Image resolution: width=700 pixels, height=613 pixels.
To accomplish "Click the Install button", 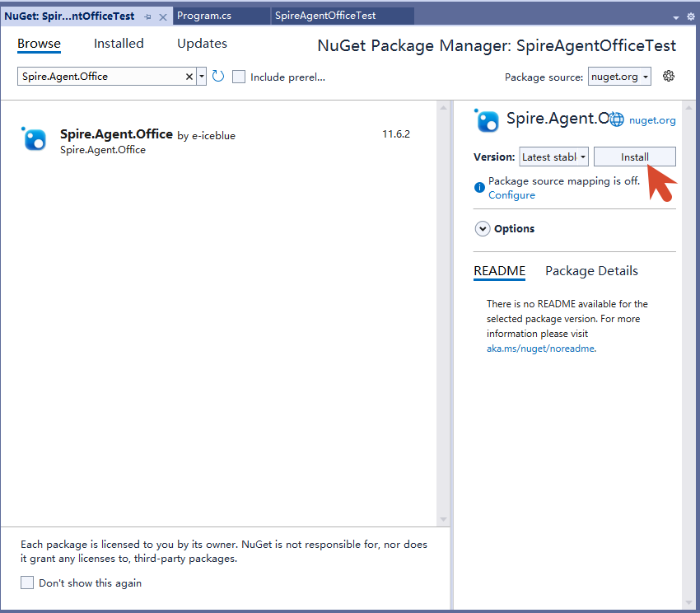I will tap(634, 157).
